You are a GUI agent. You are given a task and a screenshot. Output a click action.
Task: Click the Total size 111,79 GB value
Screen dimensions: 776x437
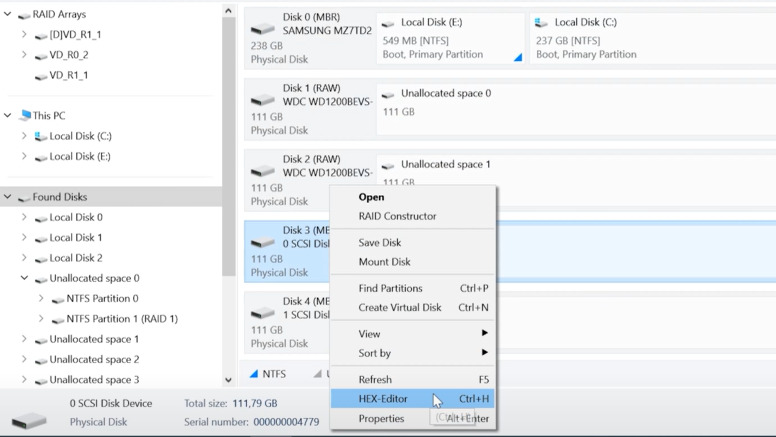coord(254,403)
